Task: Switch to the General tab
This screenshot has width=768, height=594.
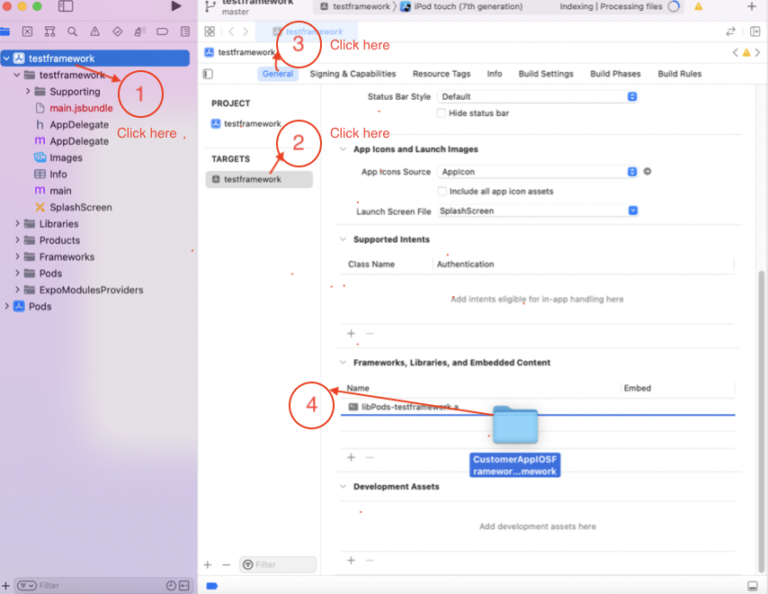Action: point(278,74)
